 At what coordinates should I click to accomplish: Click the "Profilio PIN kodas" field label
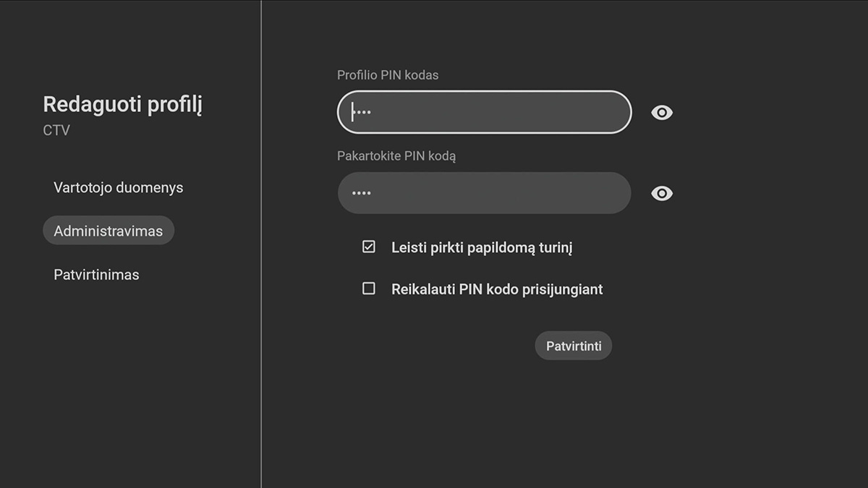click(388, 75)
